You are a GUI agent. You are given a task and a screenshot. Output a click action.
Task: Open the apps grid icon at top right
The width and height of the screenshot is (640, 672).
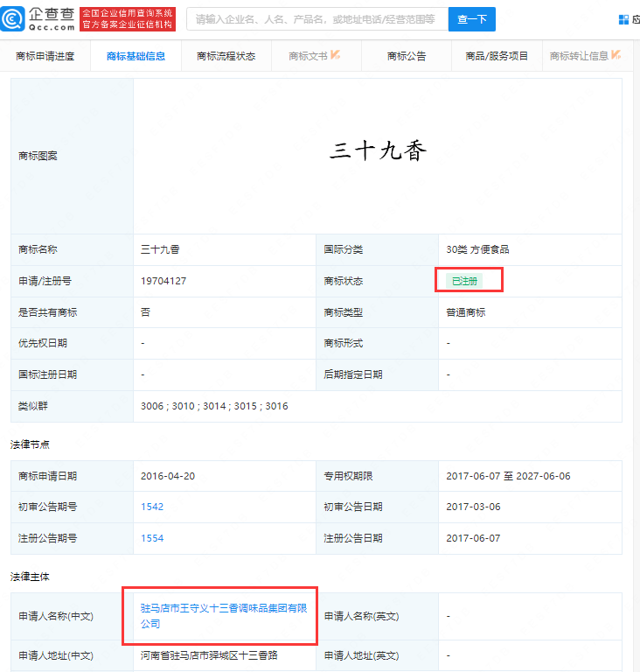623,20
